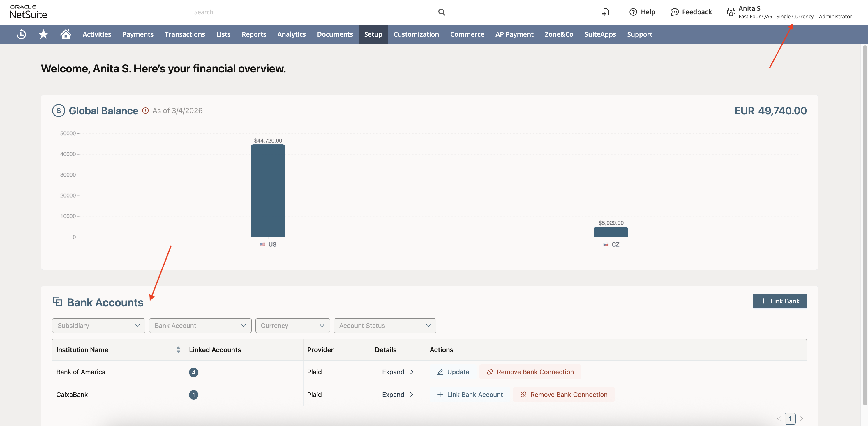Open the Account Status filter dropdown
The image size is (868, 426).
click(385, 326)
